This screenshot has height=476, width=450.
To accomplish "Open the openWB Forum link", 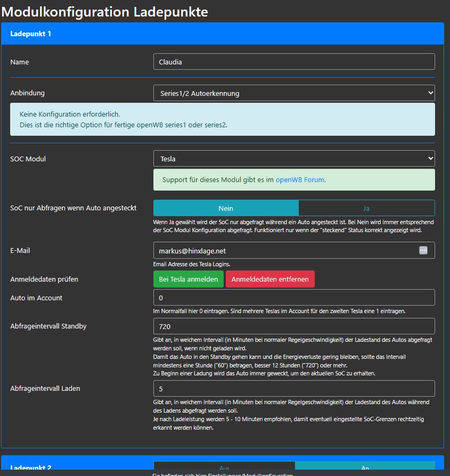I will (x=300, y=180).
